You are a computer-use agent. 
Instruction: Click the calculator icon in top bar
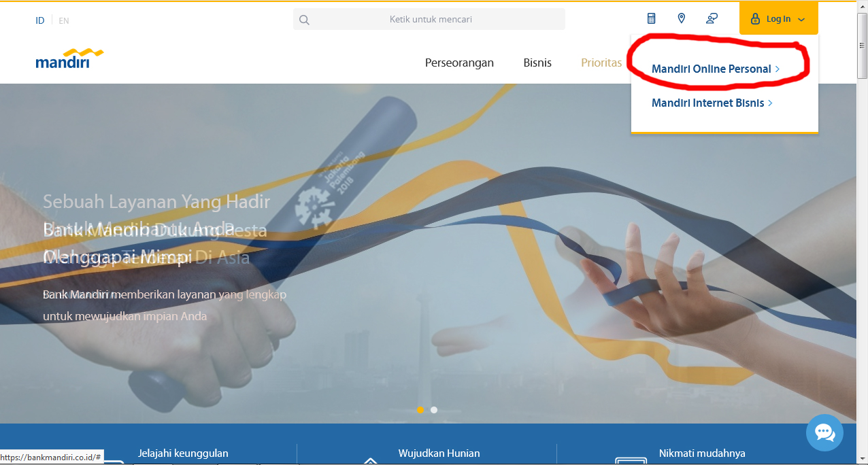pos(651,19)
